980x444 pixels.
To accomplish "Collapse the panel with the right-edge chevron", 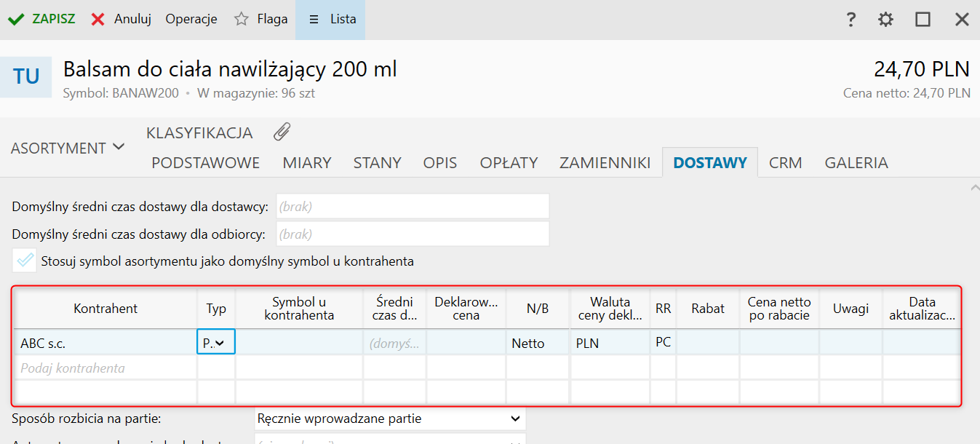I will pyautogui.click(x=974, y=188).
